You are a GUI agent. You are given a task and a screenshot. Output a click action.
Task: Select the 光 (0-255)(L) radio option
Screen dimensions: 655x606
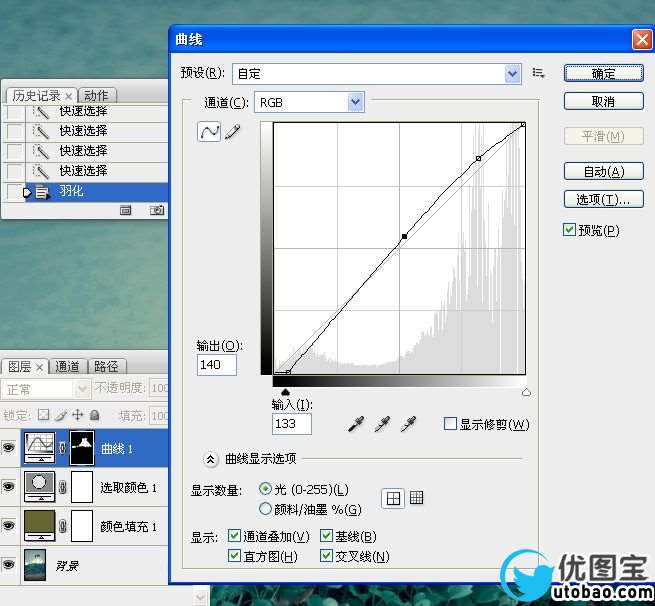point(265,489)
